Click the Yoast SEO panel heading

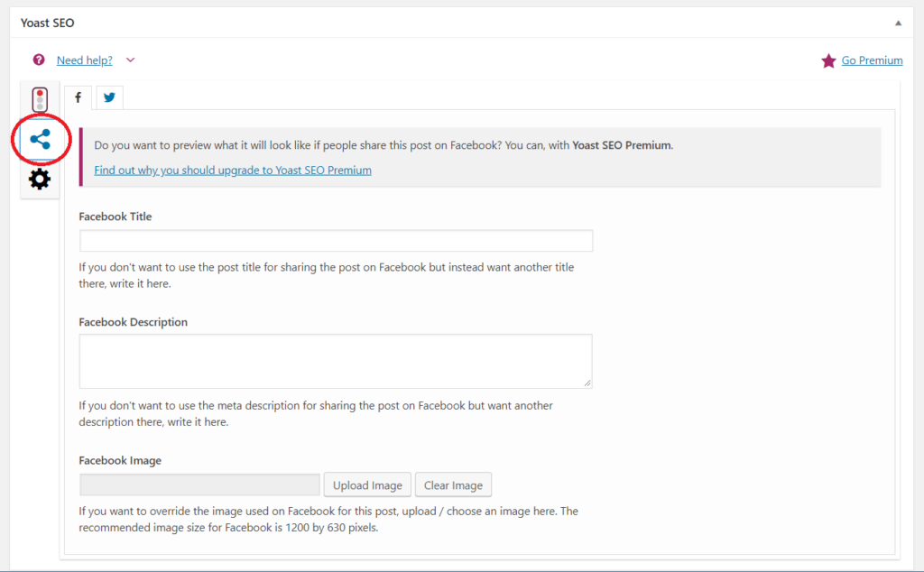pyautogui.click(x=48, y=23)
